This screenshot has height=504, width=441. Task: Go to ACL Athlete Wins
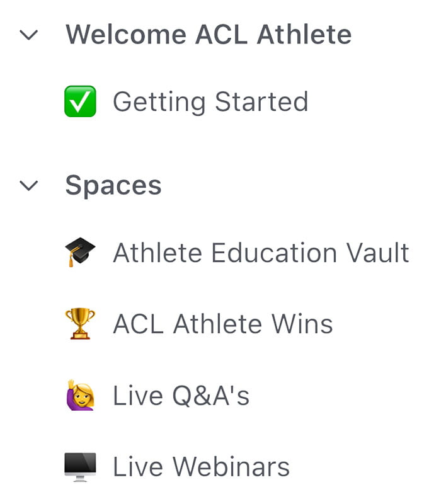coord(222,324)
